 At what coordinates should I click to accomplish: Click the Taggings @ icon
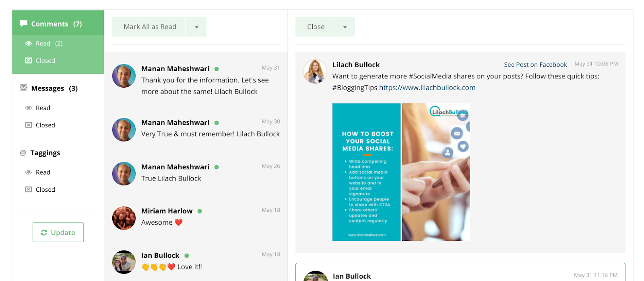tap(23, 153)
